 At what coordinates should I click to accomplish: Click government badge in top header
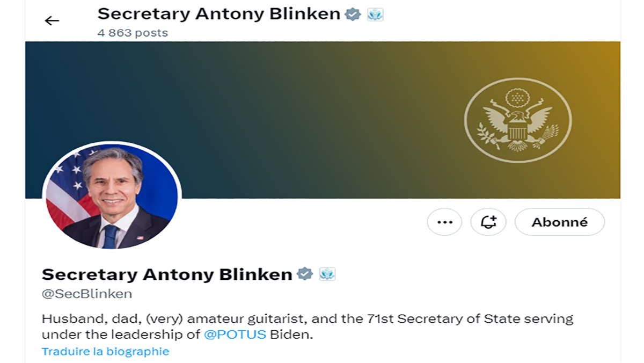coord(375,14)
